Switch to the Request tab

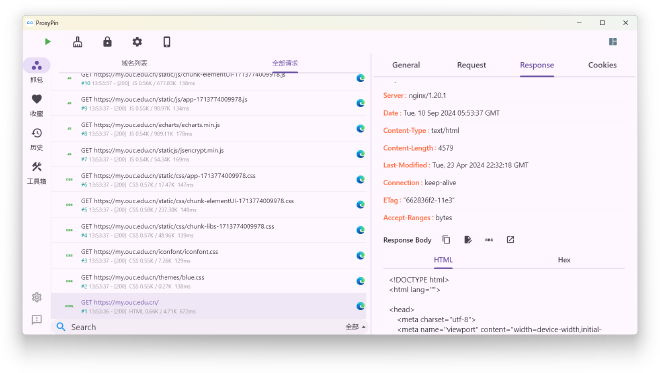click(x=471, y=65)
